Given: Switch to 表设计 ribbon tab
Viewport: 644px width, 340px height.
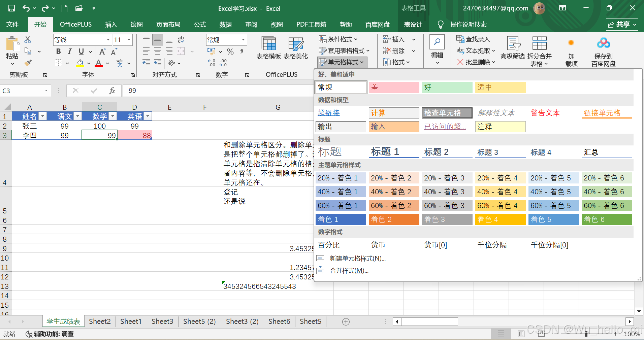Looking at the screenshot, I should 413,24.
